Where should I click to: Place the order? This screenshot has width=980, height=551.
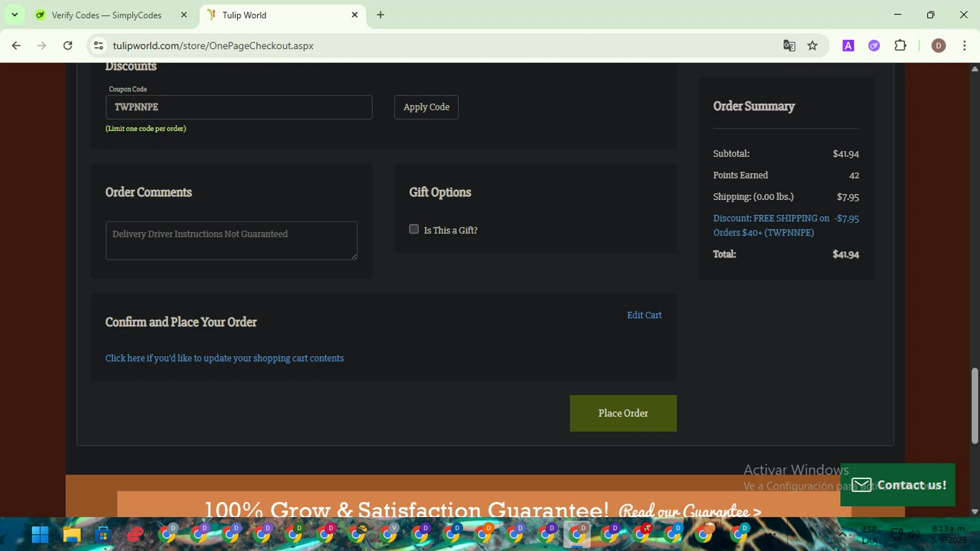[x=623, y=413]
